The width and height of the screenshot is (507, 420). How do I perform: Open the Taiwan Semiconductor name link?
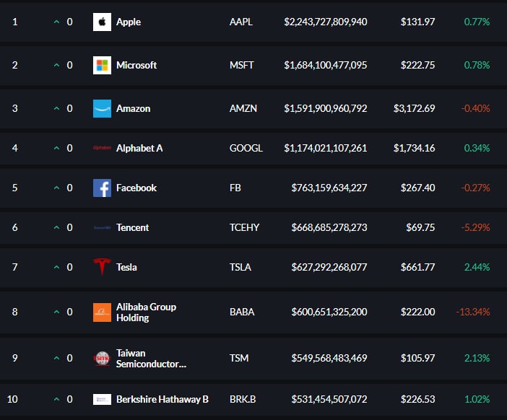tap(151, 359)
